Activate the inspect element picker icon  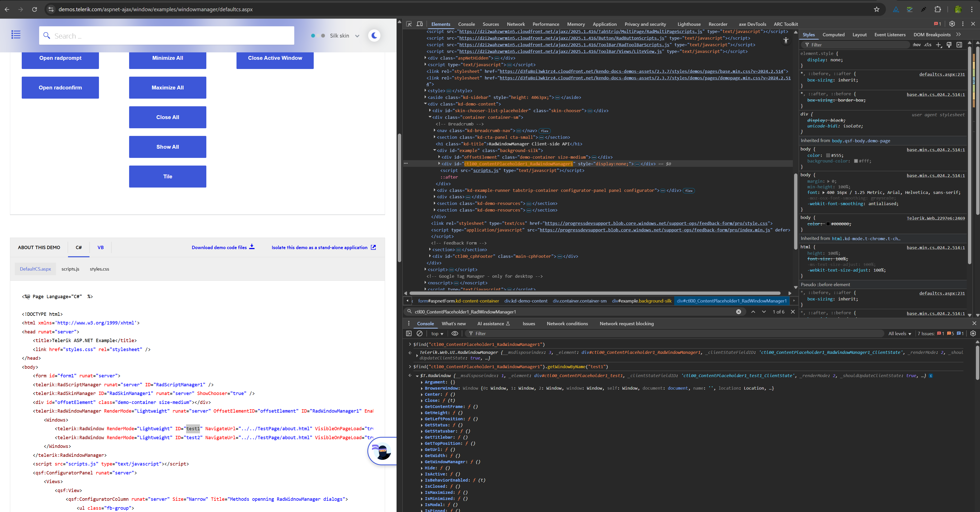[409, 24]
